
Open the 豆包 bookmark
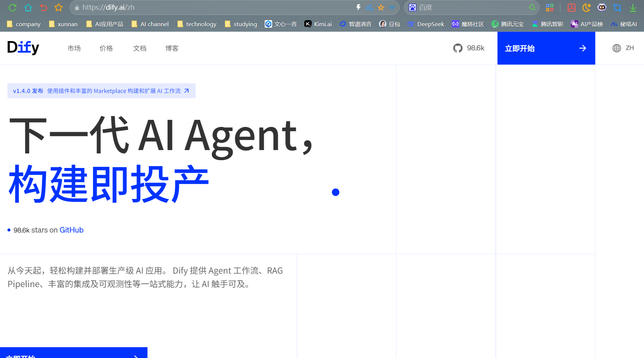point(389,24)
